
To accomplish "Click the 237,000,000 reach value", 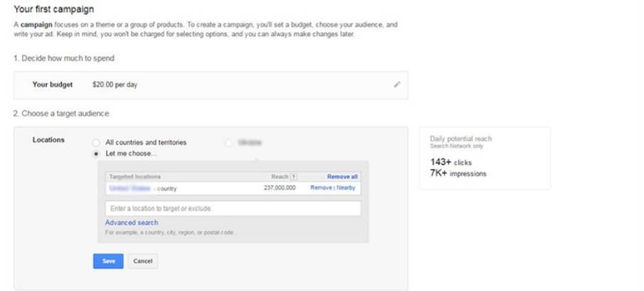I will click(x=279, y=189).
